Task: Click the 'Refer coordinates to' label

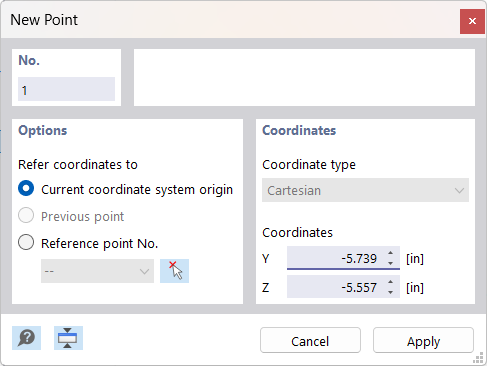Action: click(x=78, y=165)
